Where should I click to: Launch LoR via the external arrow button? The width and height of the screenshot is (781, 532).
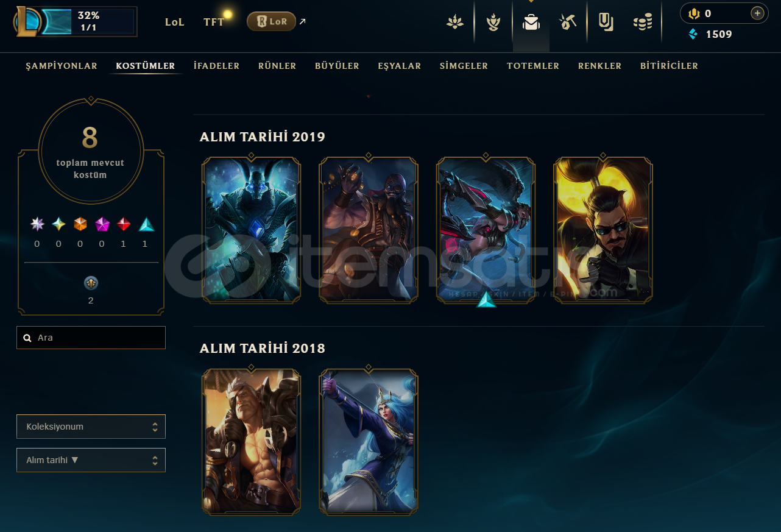pyautogui.click(x=303, y=21)
